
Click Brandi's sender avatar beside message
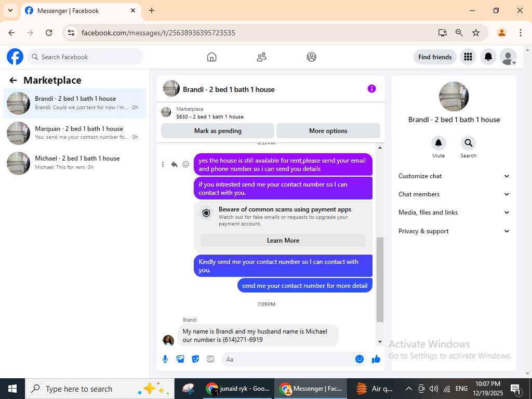point(168,340)
